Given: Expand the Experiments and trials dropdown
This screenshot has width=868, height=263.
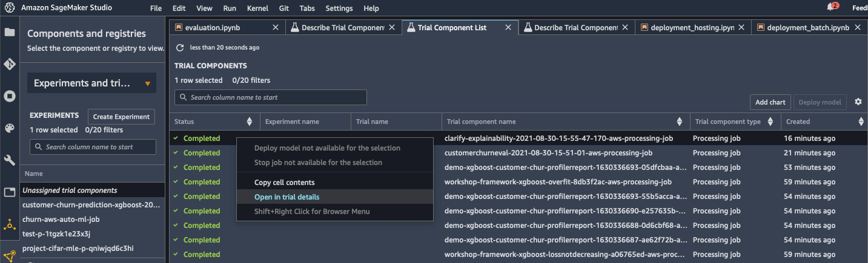Looking at the screenshot, I should pos(91,83).
